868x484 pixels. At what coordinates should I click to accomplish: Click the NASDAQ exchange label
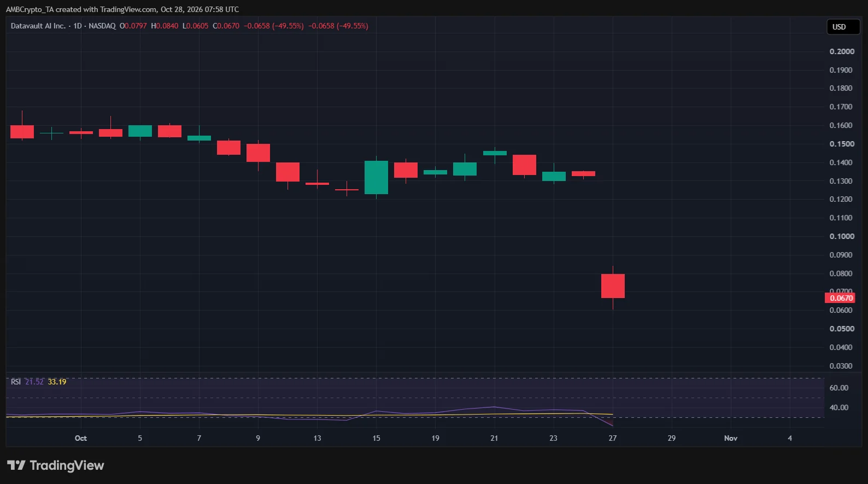[102, 26]
